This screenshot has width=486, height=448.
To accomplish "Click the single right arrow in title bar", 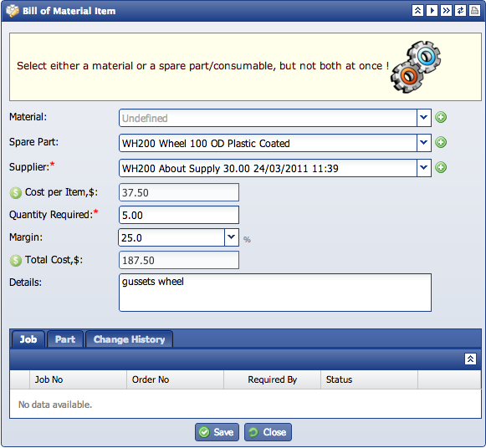I will 432,11.
